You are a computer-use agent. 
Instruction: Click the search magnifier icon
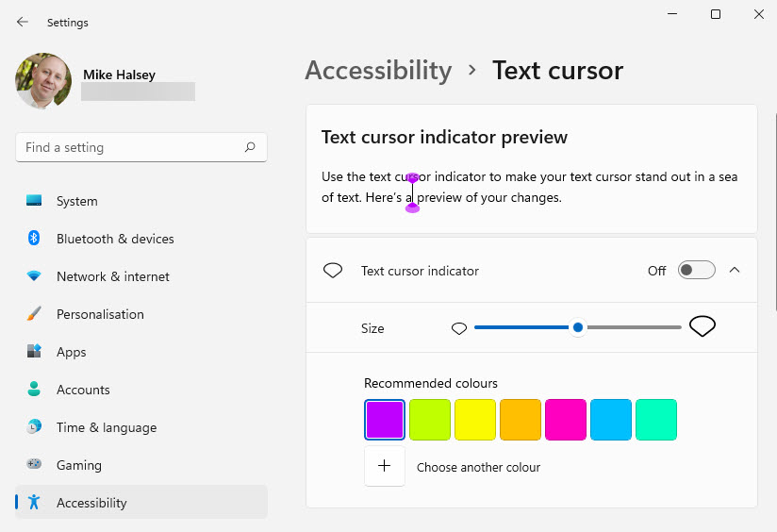pyautogui.click(x=250, y=147)
